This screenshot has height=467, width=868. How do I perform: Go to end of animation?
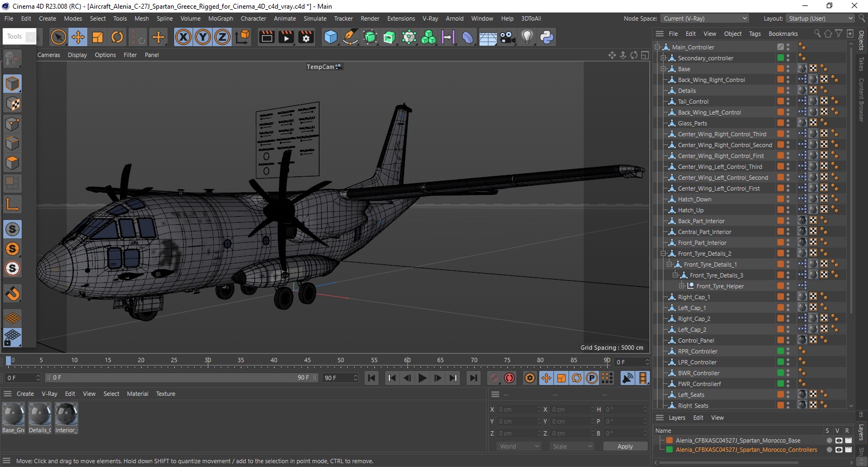474,378
